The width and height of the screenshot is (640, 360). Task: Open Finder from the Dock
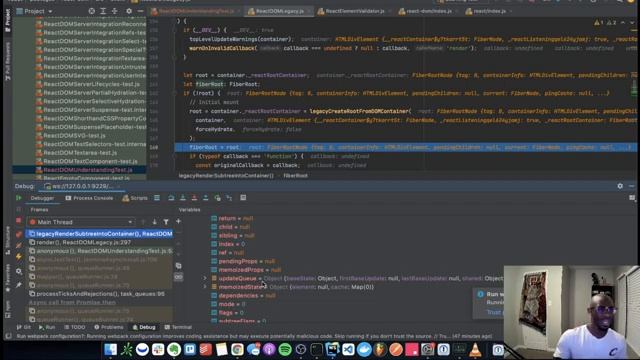pos(110,350)
